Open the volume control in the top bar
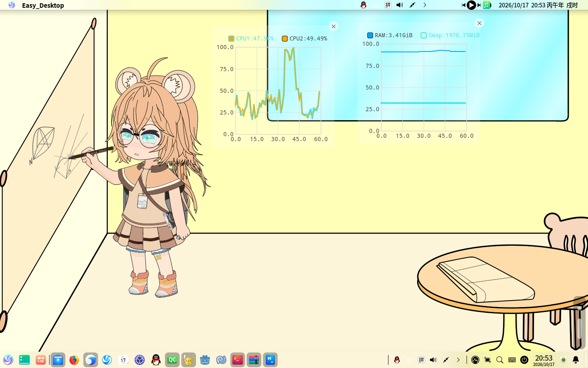Screen dimensions: 588x368 pos(400,5)
